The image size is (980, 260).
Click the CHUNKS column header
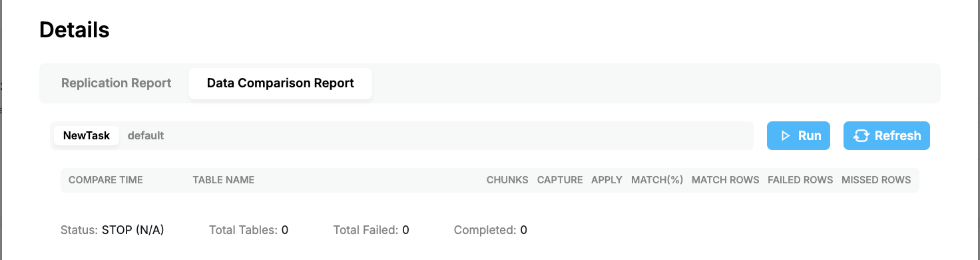tap(507, 180)
